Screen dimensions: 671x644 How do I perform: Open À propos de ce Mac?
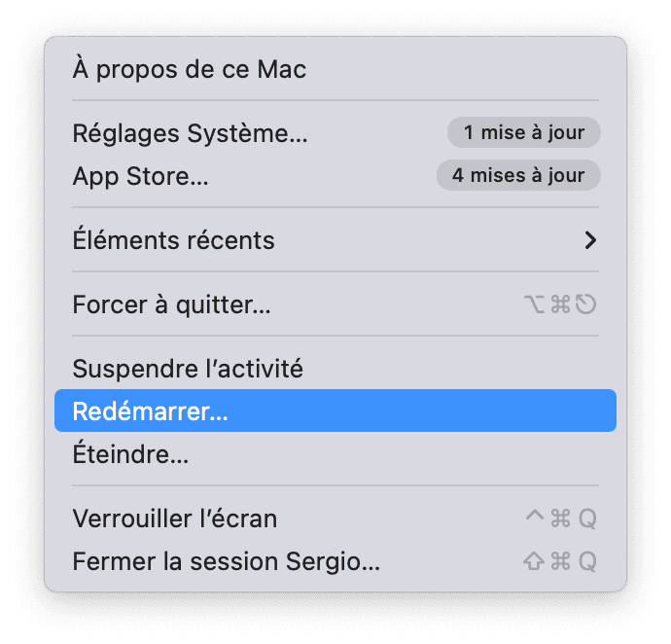coord(190,70)
